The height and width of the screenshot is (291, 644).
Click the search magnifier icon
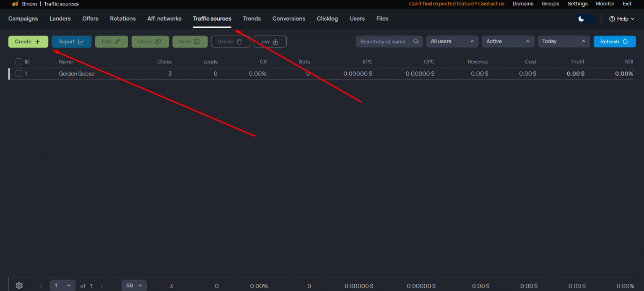[x=416, y=42]
